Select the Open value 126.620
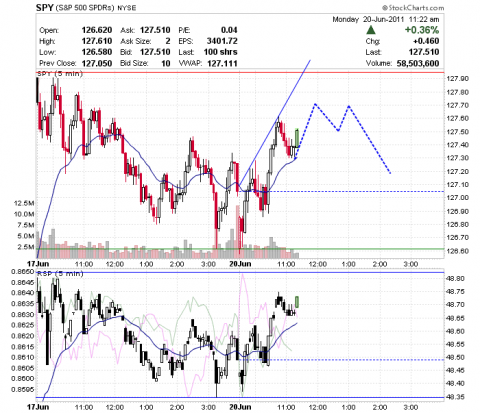 pyautogui.click(x=97, y=30)
